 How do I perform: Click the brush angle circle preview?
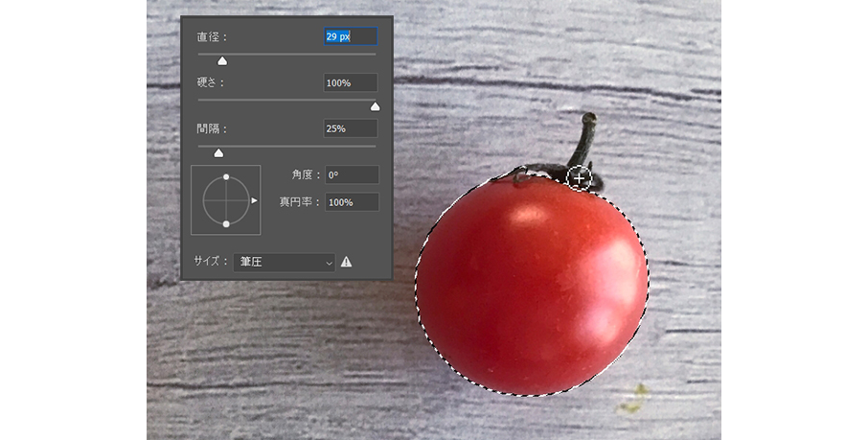click(226, 200)
